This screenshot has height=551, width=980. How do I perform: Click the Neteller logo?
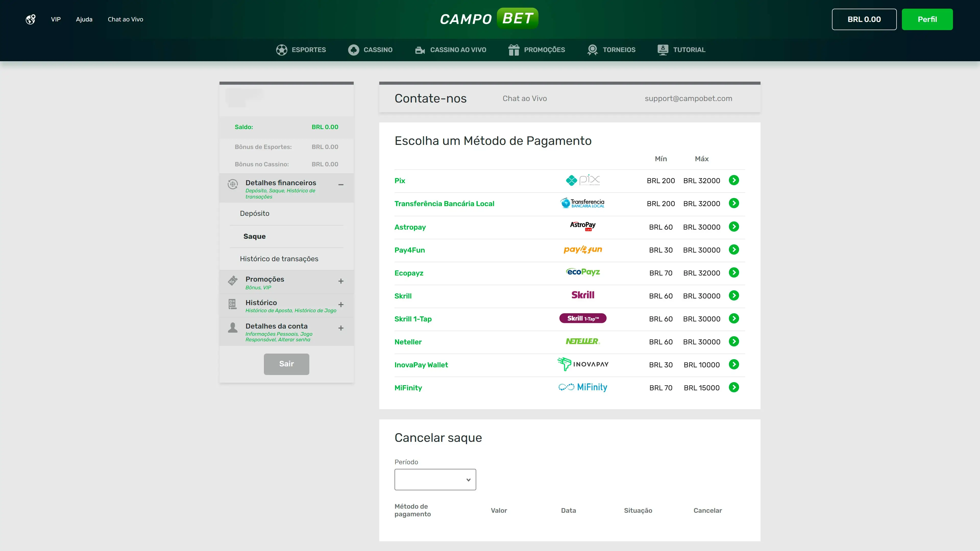point(583,342)
